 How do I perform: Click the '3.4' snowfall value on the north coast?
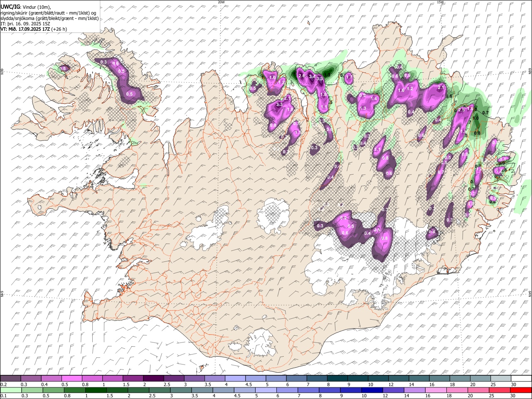[312, 76]
